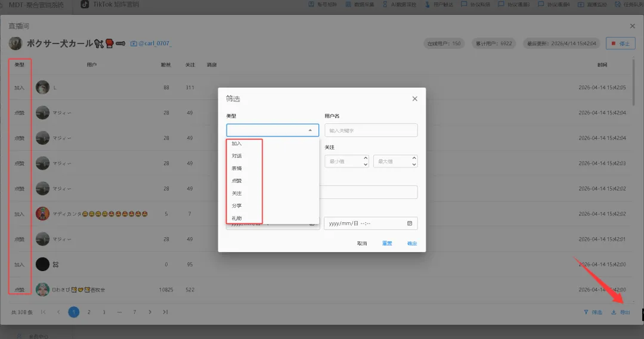Click the TikTok 矩阵营销 tab
Screen dimensions: 644x339
110,5
